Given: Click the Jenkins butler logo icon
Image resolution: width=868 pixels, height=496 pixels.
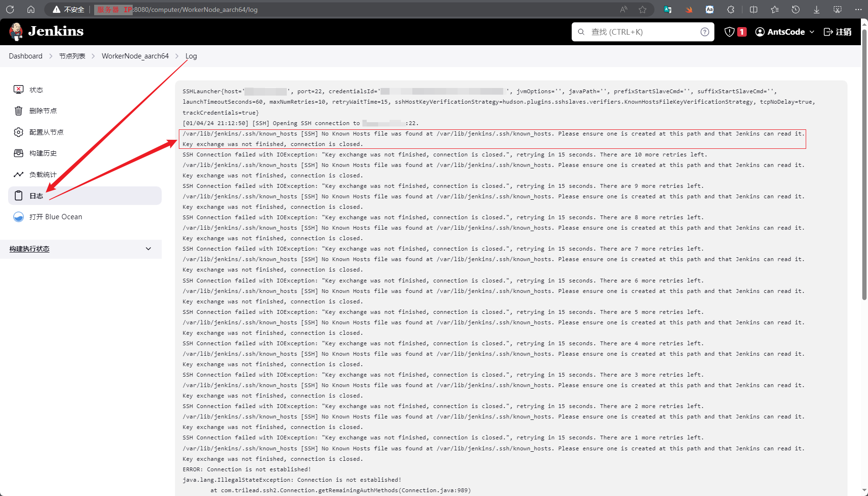Looking at the screenshot, I should pos(16,32).
